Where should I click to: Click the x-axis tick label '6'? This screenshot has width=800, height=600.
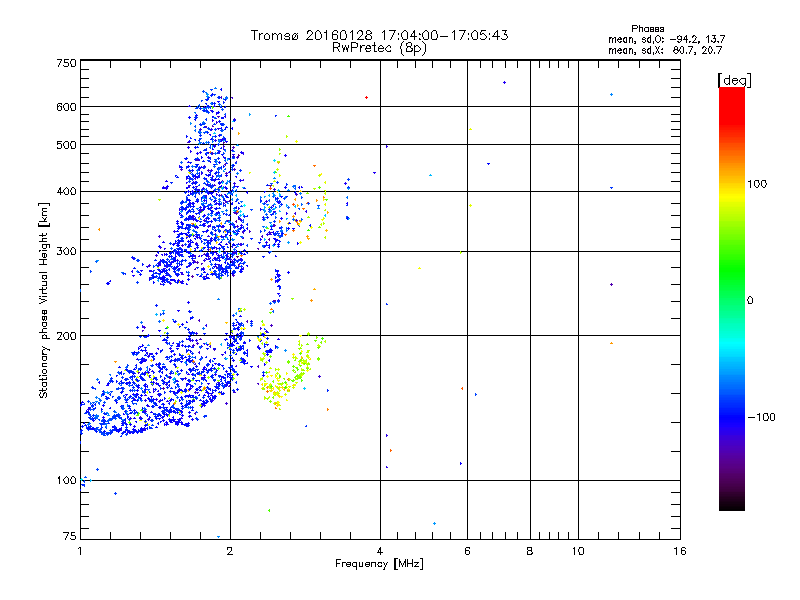[x=467, y=551]
